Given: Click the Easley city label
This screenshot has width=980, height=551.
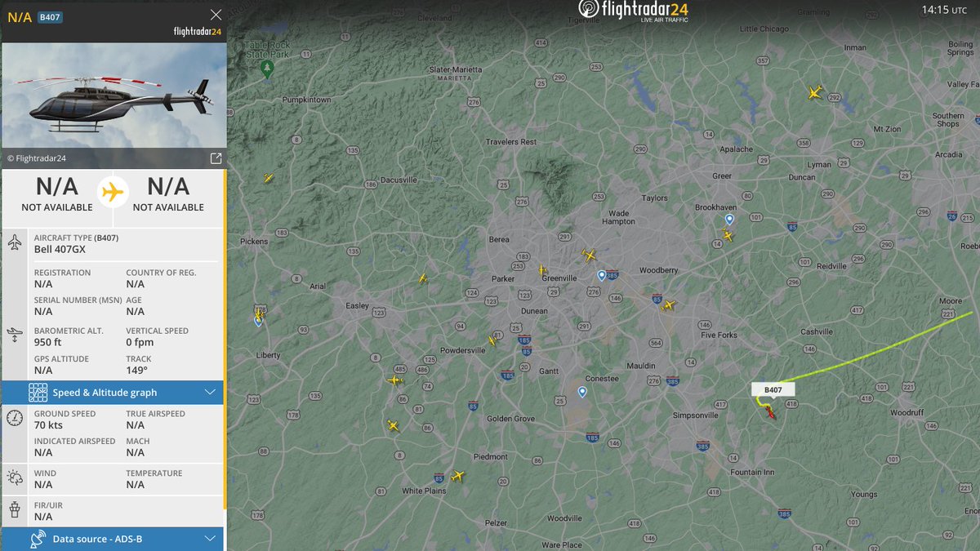Looking at the screenshot, I should tap(358, 306).
